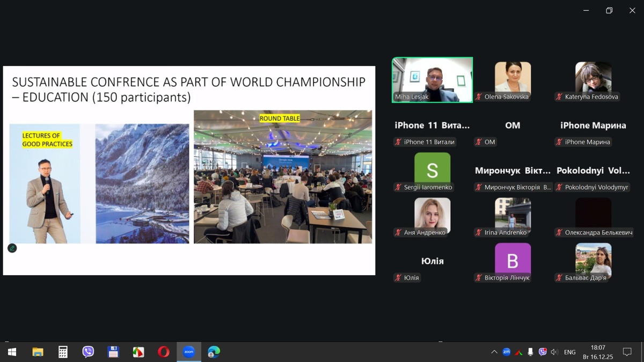Image resolution: width=644 pixels, height=362 pixels.
Task: Open Microsoft Edge from the taskbar
Action: tap(214, 352)
